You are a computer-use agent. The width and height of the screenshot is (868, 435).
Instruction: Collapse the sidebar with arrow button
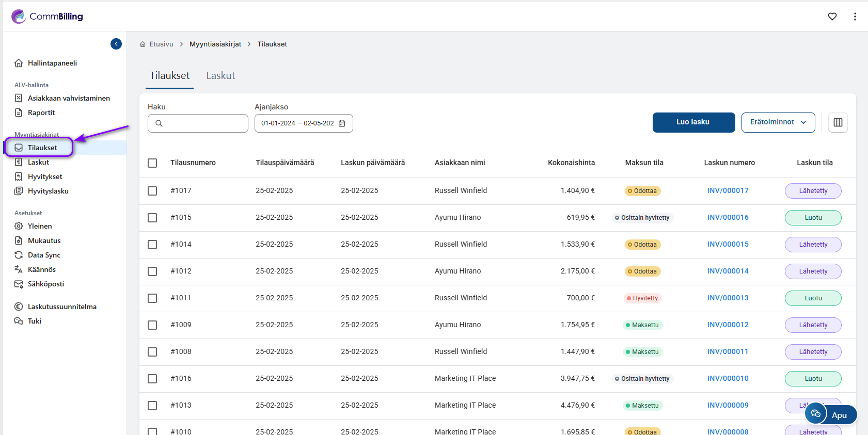[116, 44]
